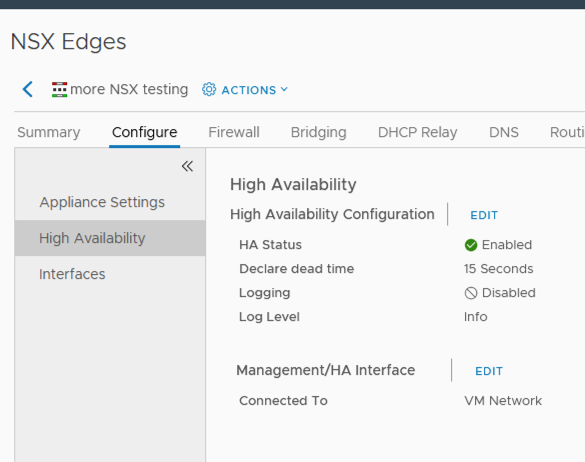Edit the High Availability Configuration

tap(484, 215)
